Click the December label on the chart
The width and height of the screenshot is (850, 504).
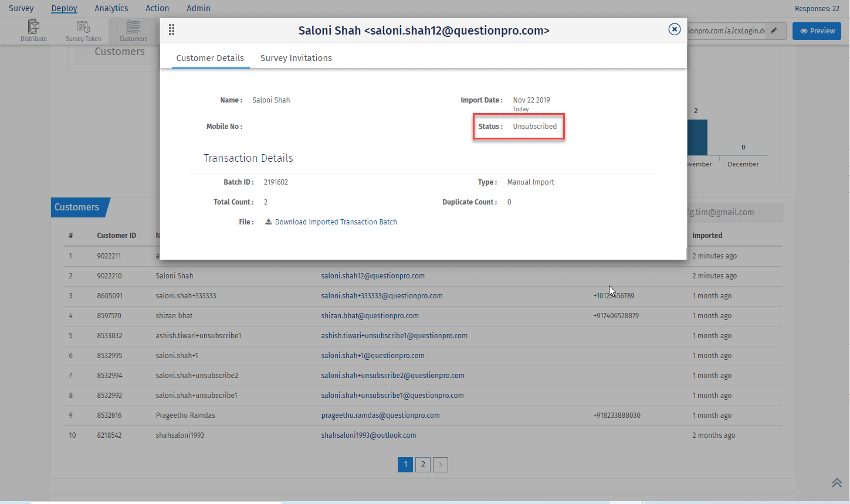(x=743, y=164)
